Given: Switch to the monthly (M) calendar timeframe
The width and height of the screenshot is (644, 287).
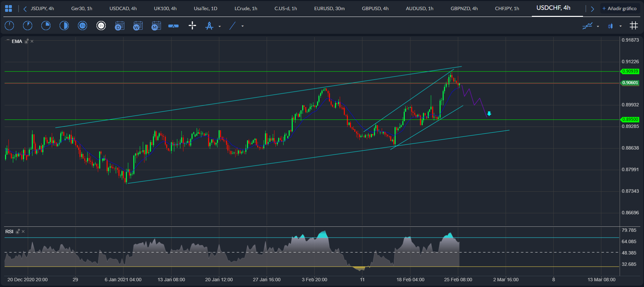Looking at the screenshot, I should click(156, 26).
